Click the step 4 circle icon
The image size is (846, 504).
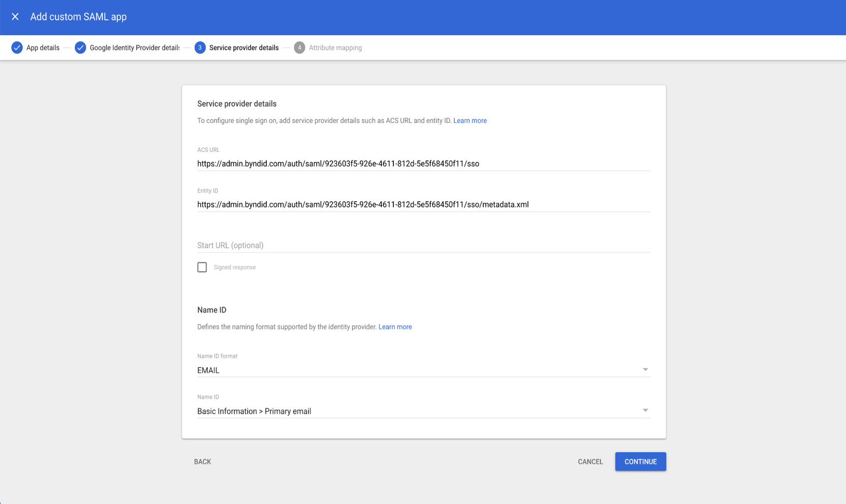(x=299, y=48)
